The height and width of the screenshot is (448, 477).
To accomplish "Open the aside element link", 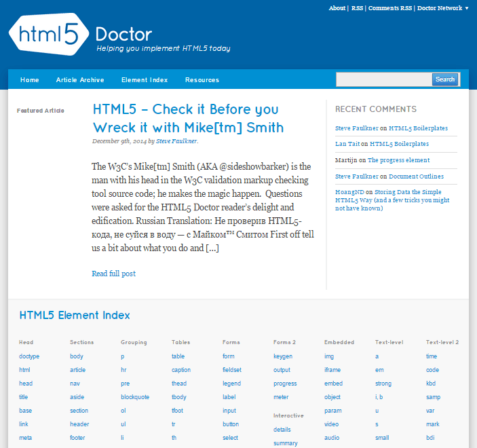I will [x=77, y=397].
